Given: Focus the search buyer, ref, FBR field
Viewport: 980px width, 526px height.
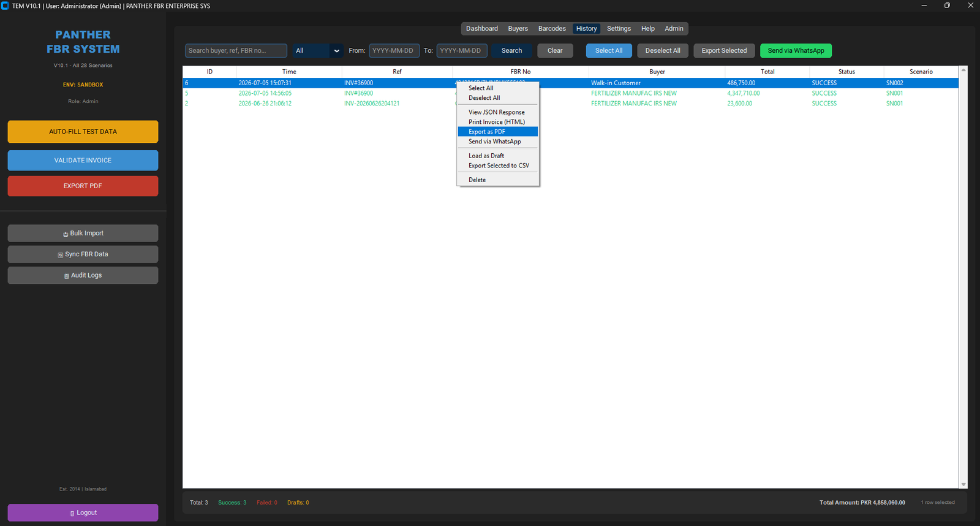Looking at the screenshot, I should (x=236, y=51).
